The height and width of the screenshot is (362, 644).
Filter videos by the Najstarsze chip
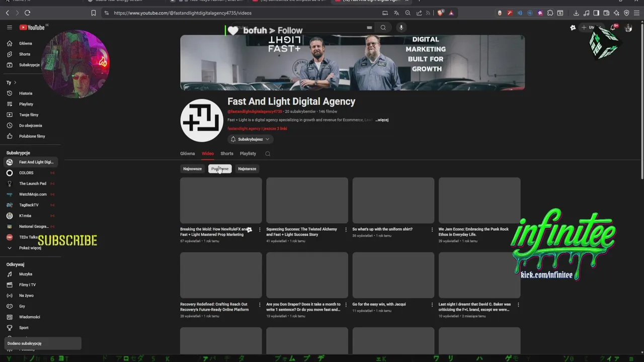[247, 169]
